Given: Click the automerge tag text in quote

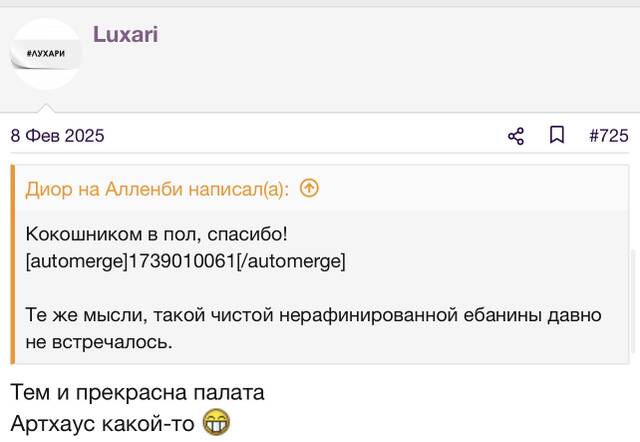Looking at the screenshot, I should (x=185, y=261).
